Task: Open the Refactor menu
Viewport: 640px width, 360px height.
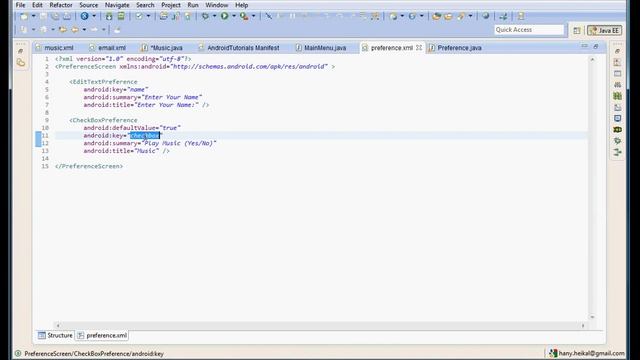Action: [61, 5]
